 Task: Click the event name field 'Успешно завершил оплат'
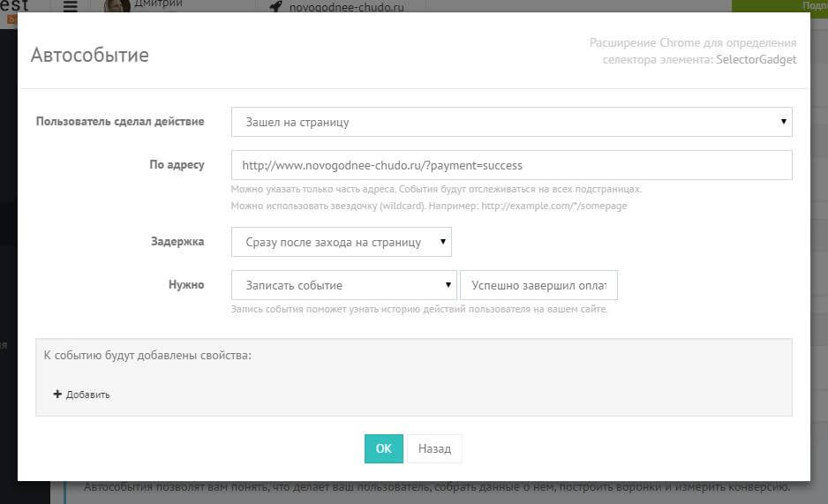(x=538, y=285)
